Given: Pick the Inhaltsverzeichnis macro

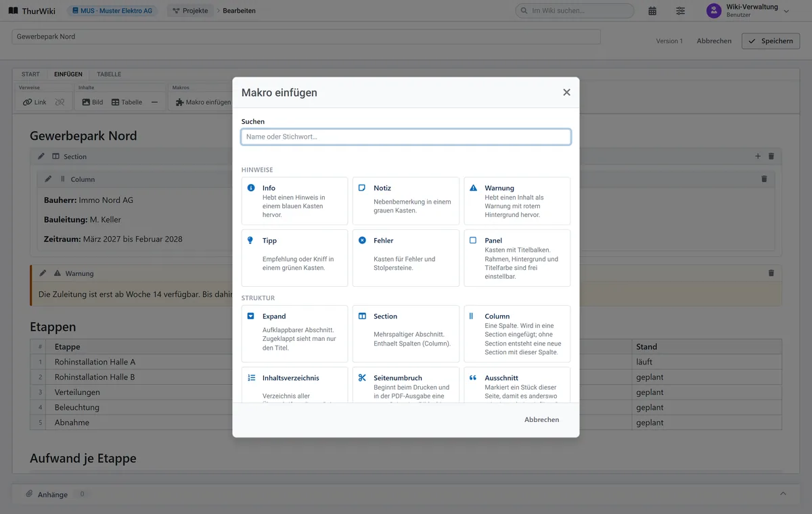Looking at the screenshot, I should point(295,385).
